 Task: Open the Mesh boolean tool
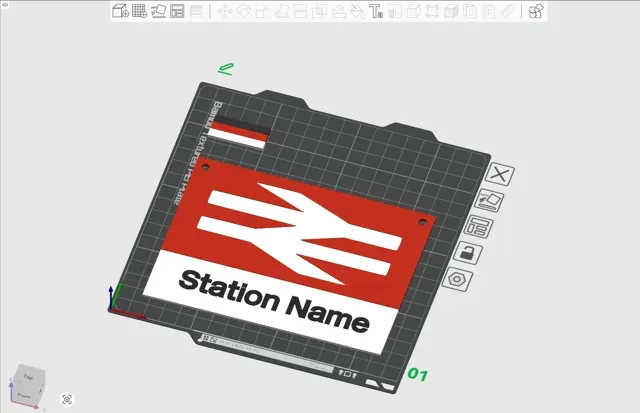pyautogui.click(x=319, y=11)
